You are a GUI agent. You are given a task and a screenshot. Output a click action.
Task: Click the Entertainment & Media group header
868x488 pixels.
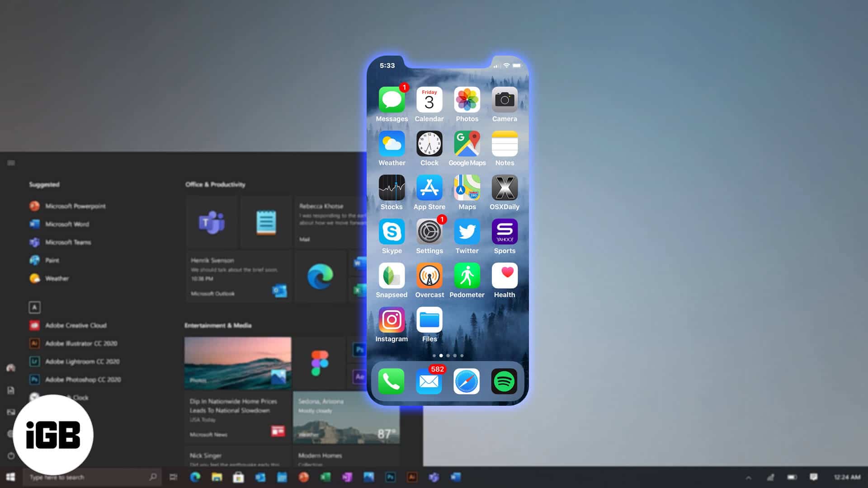(218, 325)
